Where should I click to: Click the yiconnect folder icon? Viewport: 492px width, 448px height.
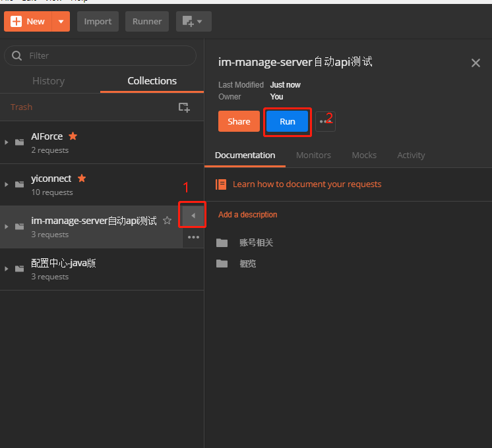[19, 184]
